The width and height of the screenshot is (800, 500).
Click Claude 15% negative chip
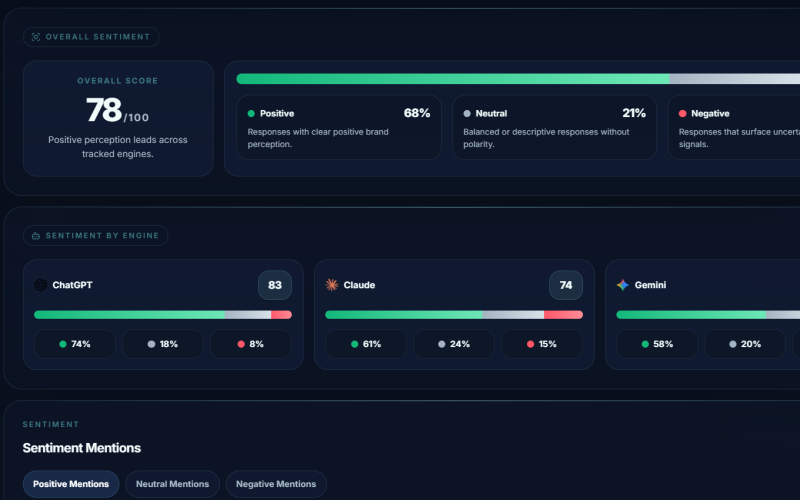coord(542,344)
